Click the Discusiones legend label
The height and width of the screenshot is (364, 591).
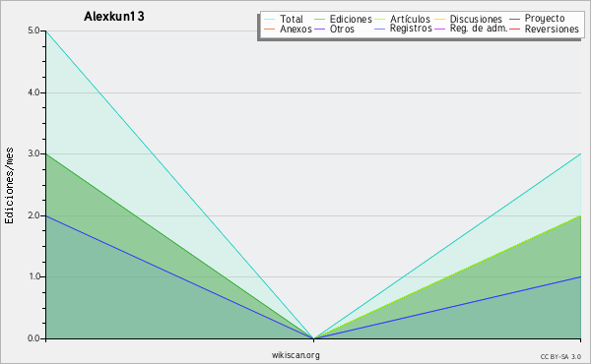[476, 20]
